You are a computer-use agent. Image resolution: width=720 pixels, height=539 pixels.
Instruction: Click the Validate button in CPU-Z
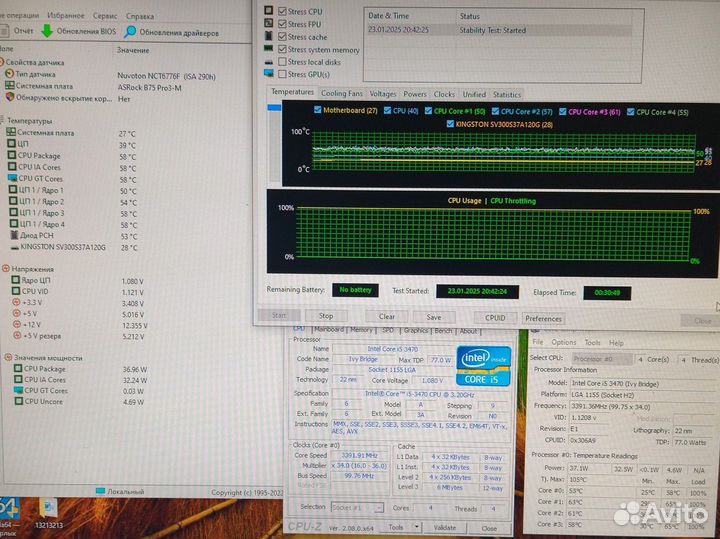coord(444,528)
